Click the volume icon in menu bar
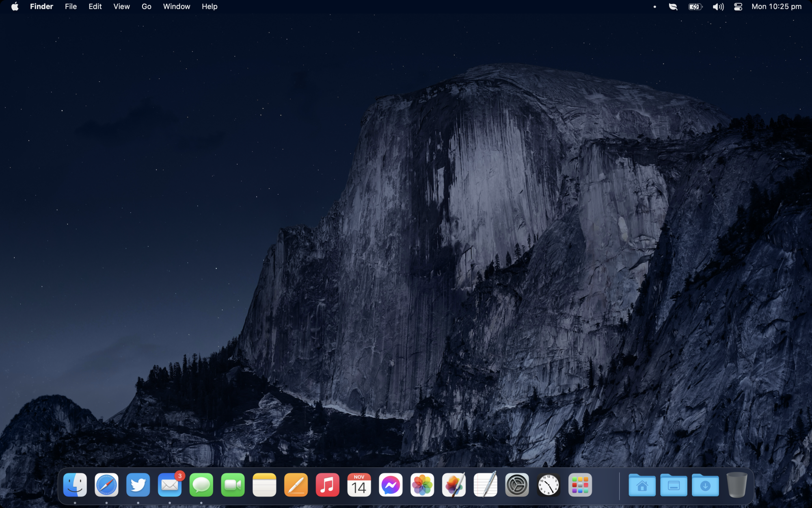812x508 pixels. 718,7
